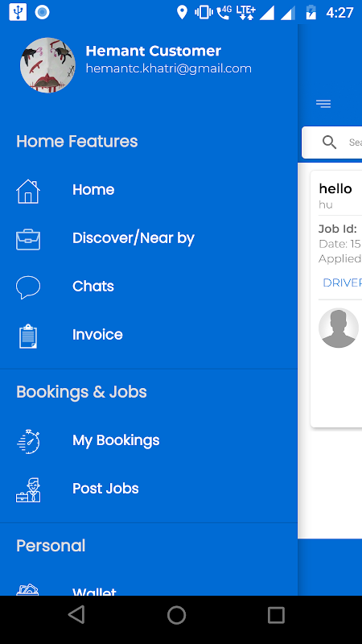This screenshot has height=644, width=362.
Task: Tap the DRIVER link on the job card
Action: pyautogui.click(x=342, y=283)
